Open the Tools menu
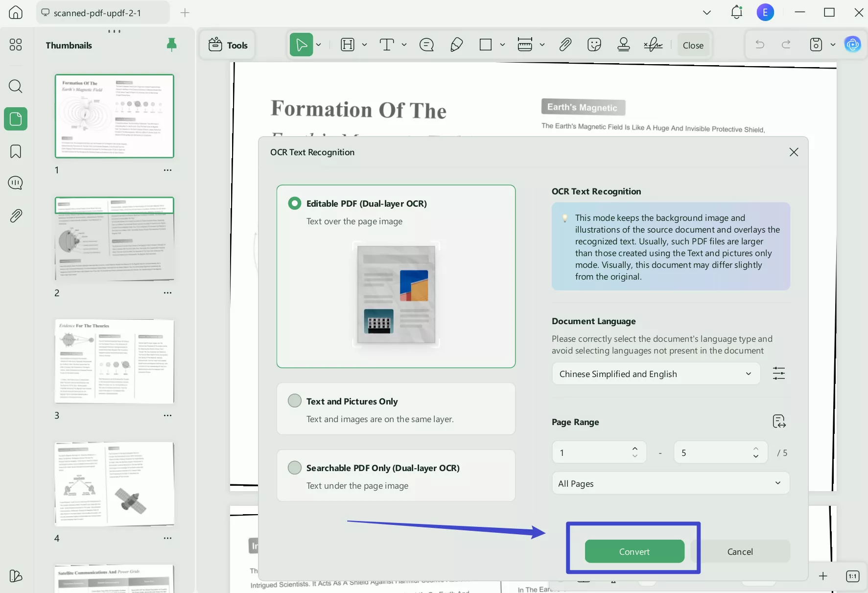868x593 pixels. point(227,45)
